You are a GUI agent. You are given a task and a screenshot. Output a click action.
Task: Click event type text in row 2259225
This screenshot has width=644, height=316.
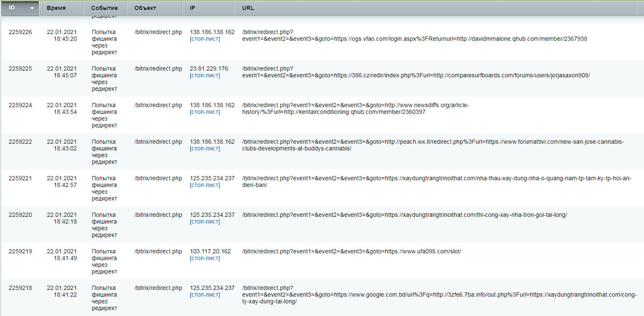(105, 79)
